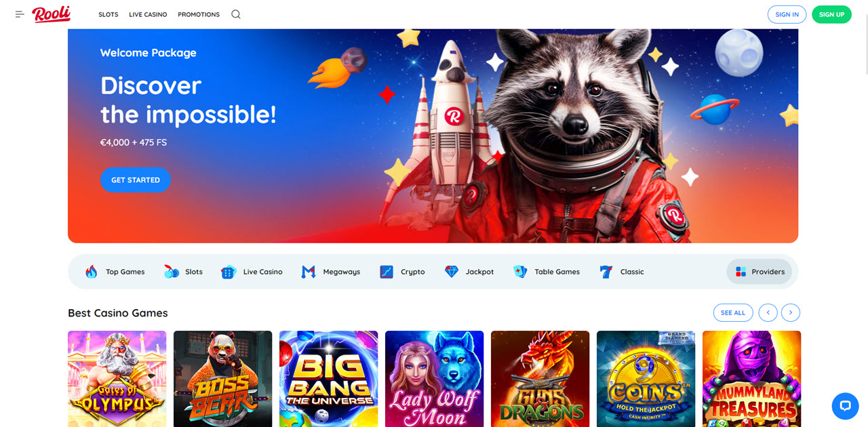Advance the carousel with the right arrow

coord(791,312)
